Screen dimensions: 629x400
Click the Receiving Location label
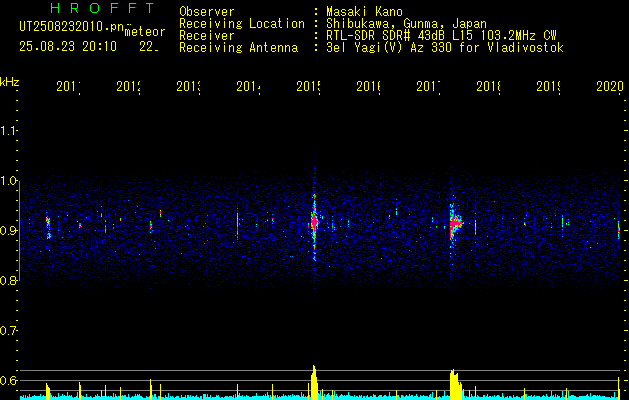coord(242,24)
